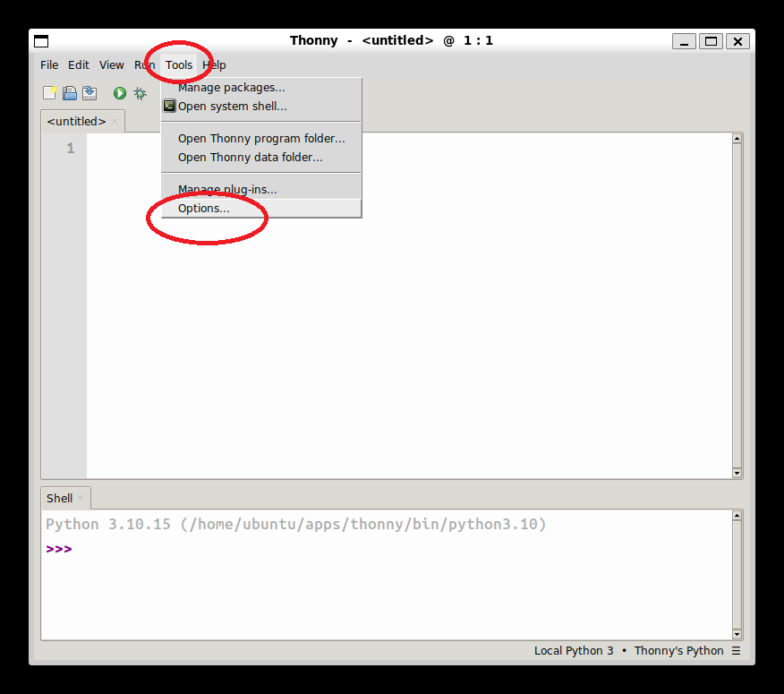Start debugging with the bug icon

(140, 93)
